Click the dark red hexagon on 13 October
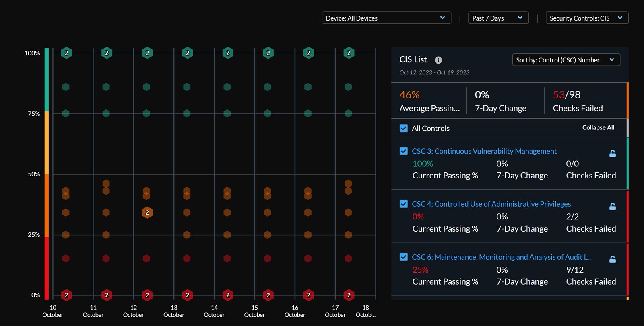 point(187,258)
